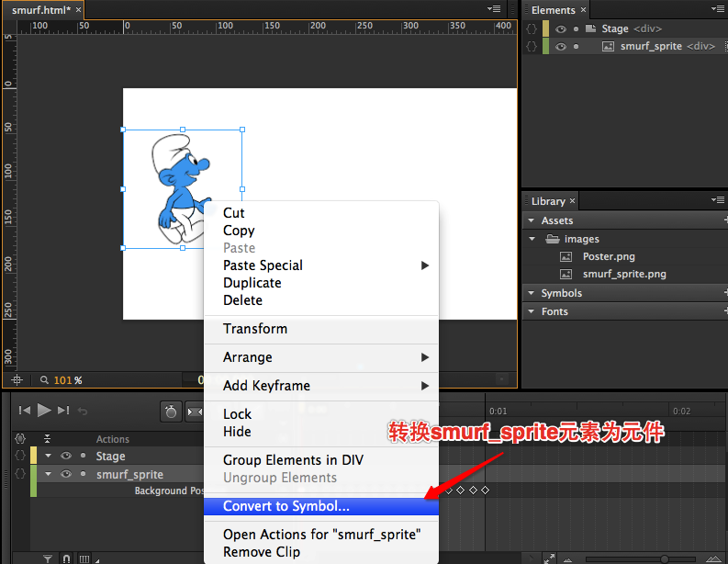Toggle the Auto-Transition mode button
728x564 pixels.
tap(194, 412)
